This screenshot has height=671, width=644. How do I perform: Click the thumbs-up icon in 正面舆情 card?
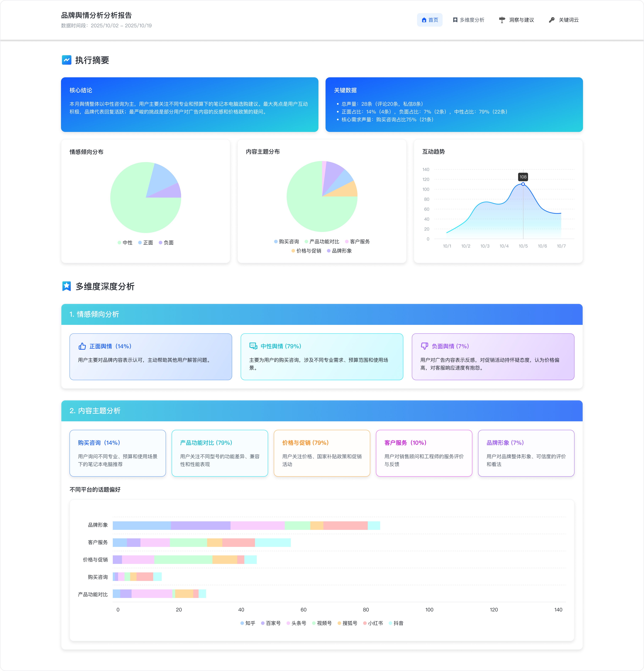pos(82,346)
